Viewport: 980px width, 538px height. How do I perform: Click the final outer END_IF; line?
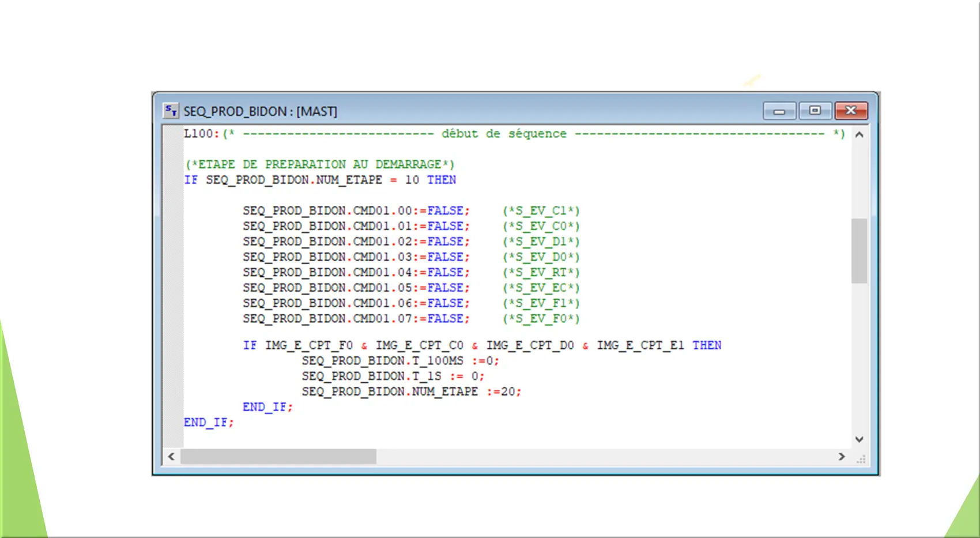[209, 423]
